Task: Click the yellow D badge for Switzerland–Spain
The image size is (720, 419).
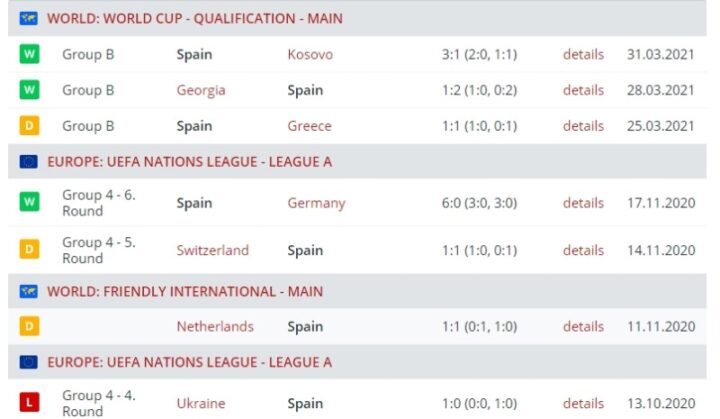Action: coord(30,250)
